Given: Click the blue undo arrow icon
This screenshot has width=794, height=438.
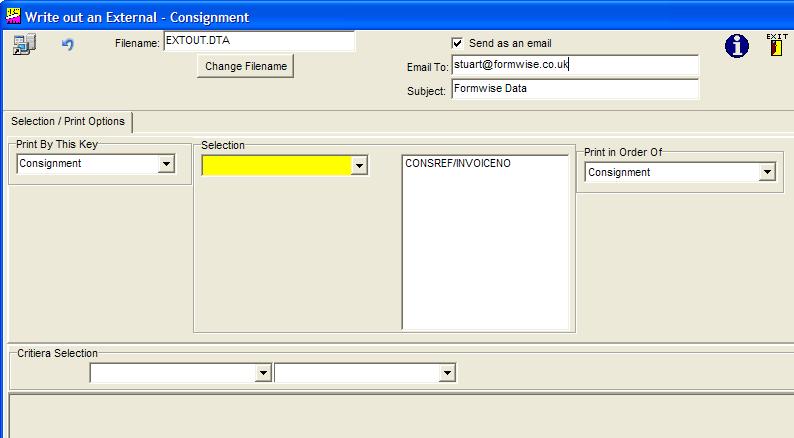Looking at the screenshot, I should (68, 45).
